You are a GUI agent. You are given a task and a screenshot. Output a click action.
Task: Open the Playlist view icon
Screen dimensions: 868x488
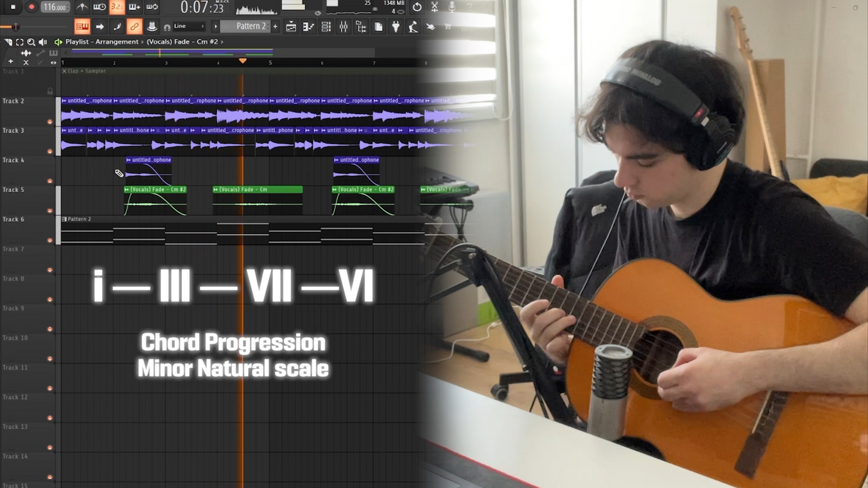291,26
